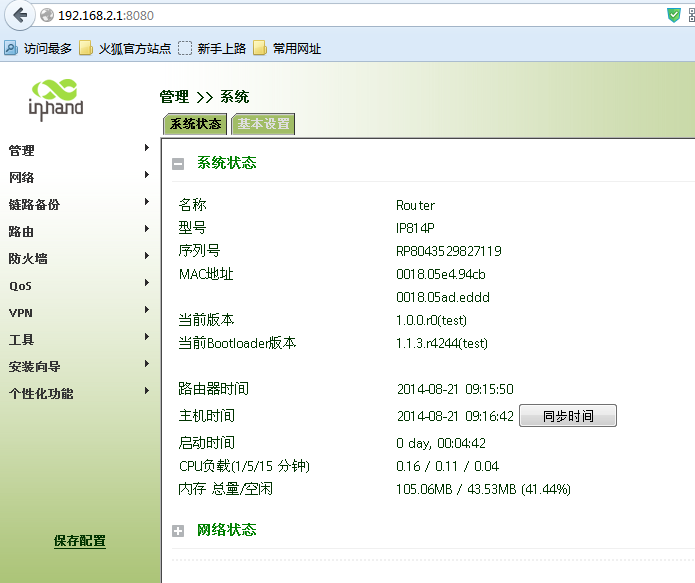Screen dimensions: 695x583
Task: Open the 路由 sidebar menu
Action: click(x=22, y=232)
